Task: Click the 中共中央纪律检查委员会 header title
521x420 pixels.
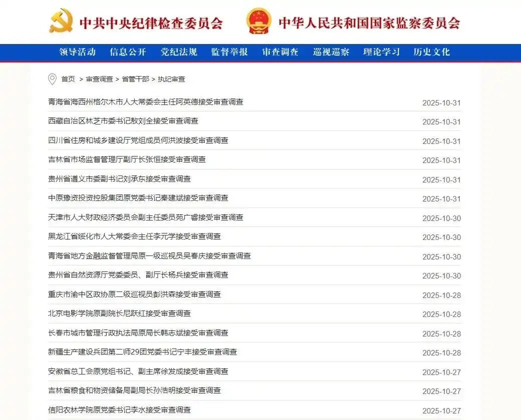Action: click(151, 23)
